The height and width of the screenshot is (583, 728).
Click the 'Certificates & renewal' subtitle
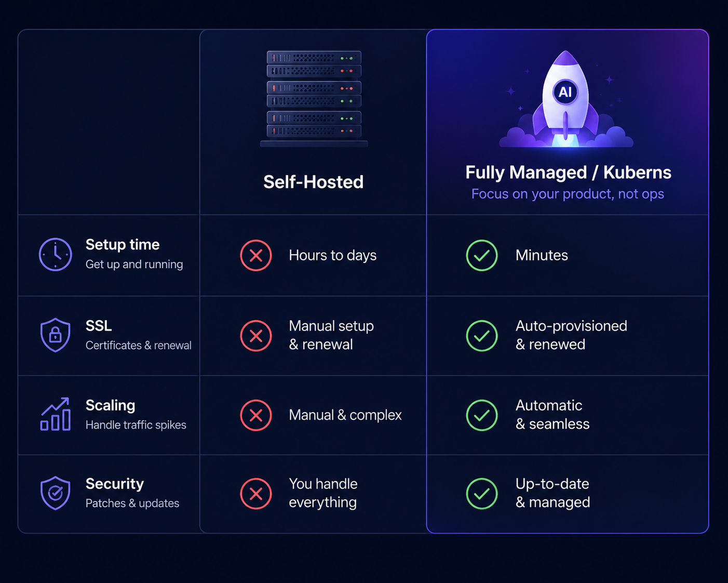click(x=138, y=346)
